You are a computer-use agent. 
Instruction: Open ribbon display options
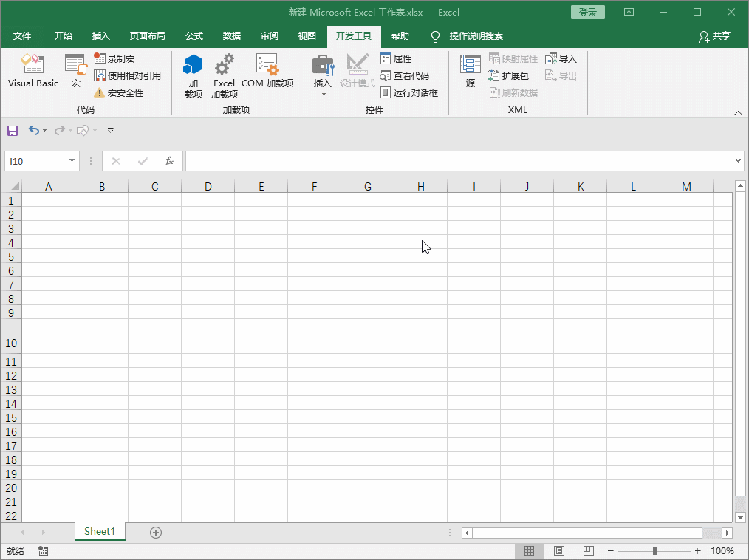[629, 13]
